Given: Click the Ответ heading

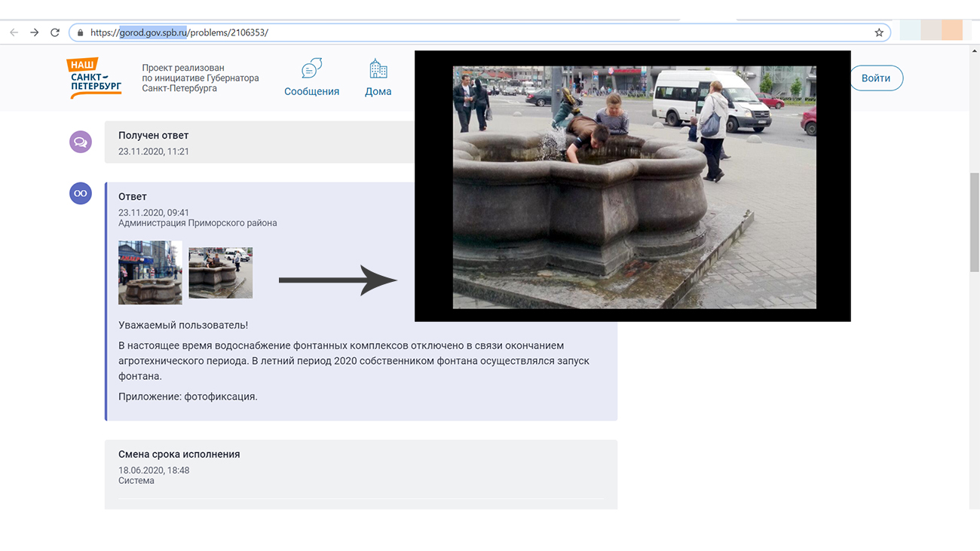Looking at the screenshot, I should click(133, 197).
